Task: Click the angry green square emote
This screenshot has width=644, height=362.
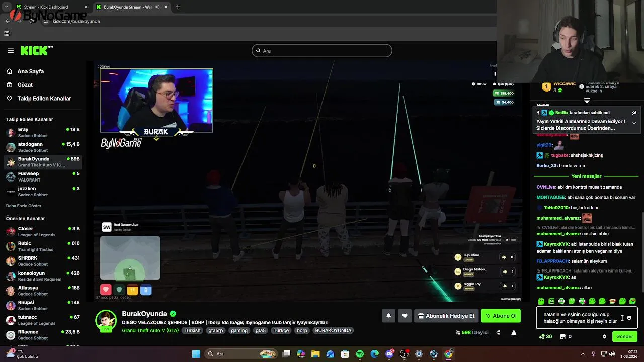Action: pyautogui.click(x=551, y=301)
